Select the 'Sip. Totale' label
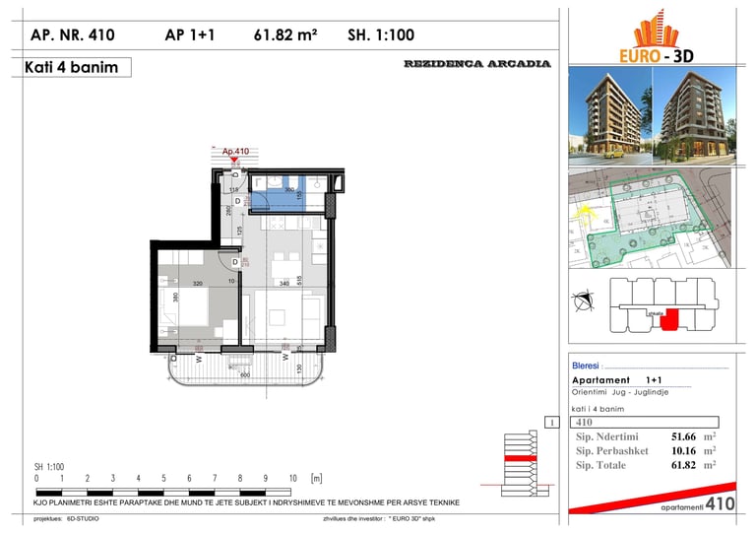The image size is (756, 534). pos(600,465)
